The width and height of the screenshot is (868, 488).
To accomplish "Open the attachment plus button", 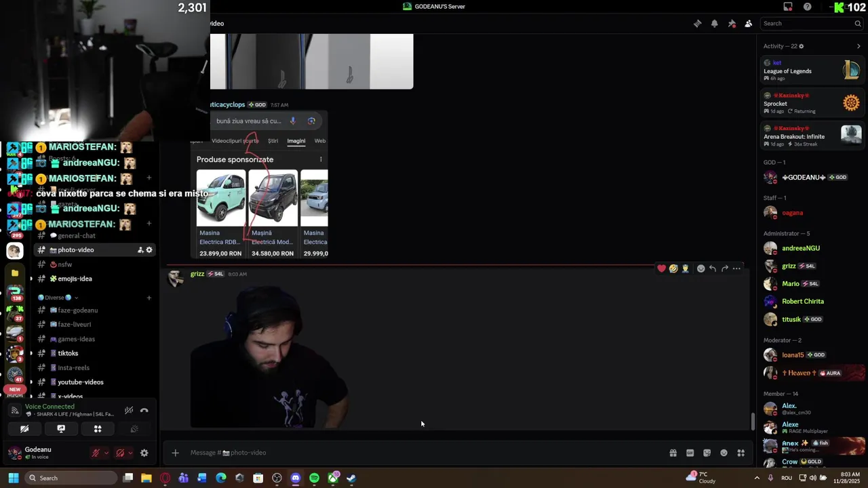I will tap(175, 453).
